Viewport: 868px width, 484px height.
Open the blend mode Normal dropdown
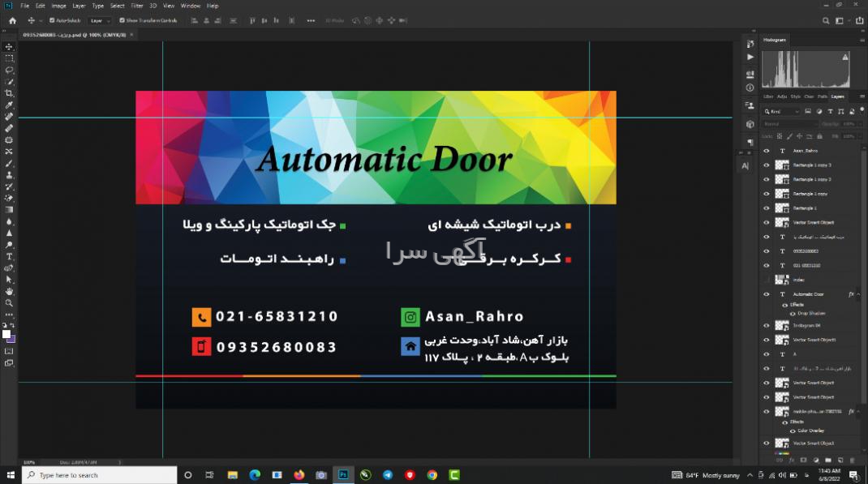pos(790,124)
